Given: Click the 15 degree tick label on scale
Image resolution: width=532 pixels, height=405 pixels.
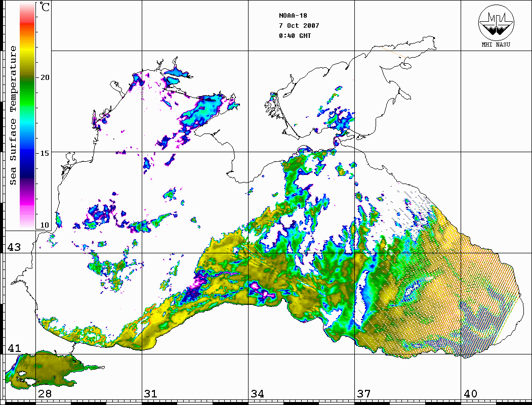Looking at the screenshot, I should click(x=45, y=153).
